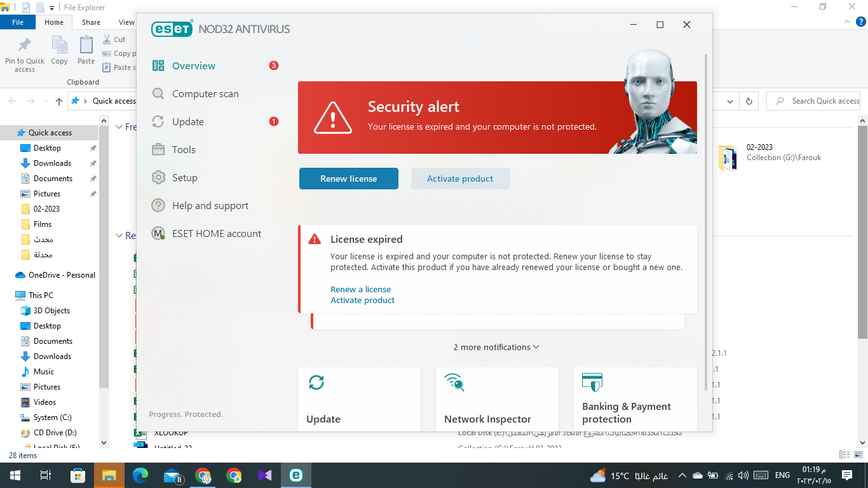The image size is (868, 488).
Task: Open the Mail app from the taskbar
Action: tap(172, 475)
